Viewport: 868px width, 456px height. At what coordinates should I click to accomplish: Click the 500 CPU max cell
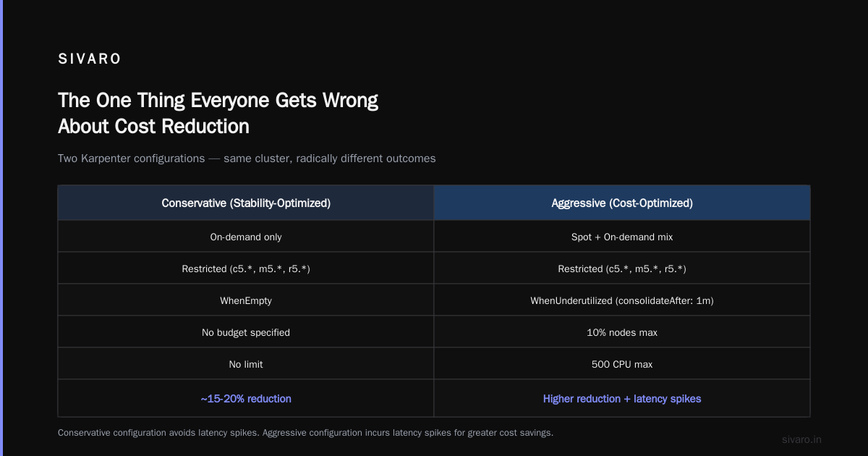pos(622,364)
